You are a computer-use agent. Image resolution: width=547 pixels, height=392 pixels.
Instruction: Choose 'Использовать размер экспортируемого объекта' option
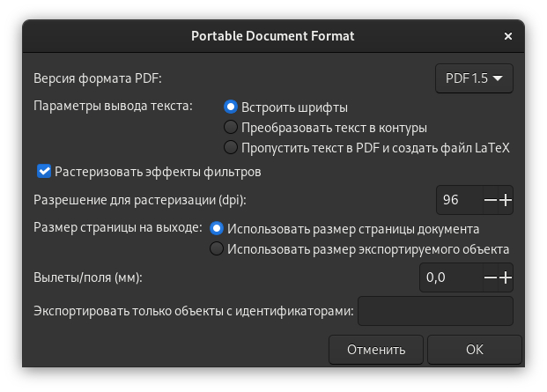tap(217, 249)
